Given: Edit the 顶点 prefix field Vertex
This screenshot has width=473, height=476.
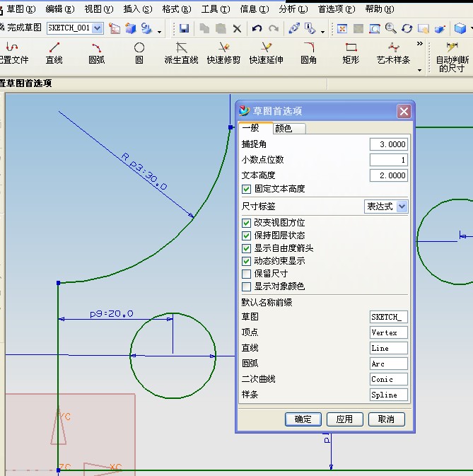Looking at the screenshot, I should [388, 332].
